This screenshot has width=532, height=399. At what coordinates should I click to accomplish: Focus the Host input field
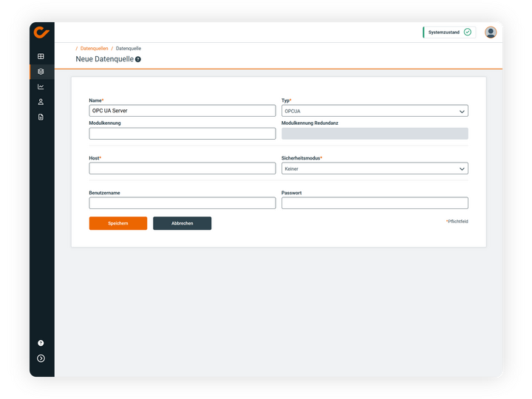pos(182,168)
